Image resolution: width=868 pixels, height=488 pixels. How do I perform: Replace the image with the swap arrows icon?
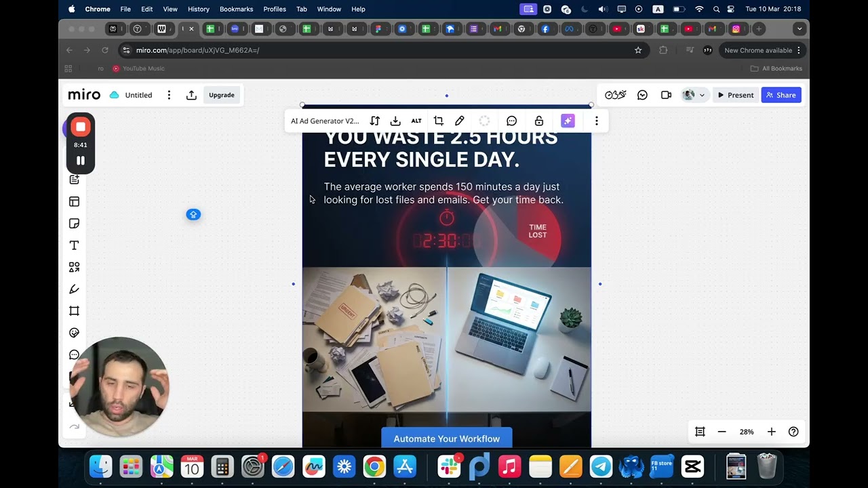click(x=374, y=121)
